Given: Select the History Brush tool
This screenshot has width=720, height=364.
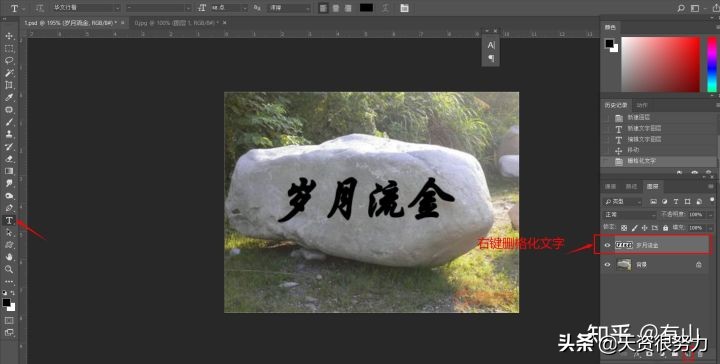Looking at the screenshot, I should tap(9, 147).
